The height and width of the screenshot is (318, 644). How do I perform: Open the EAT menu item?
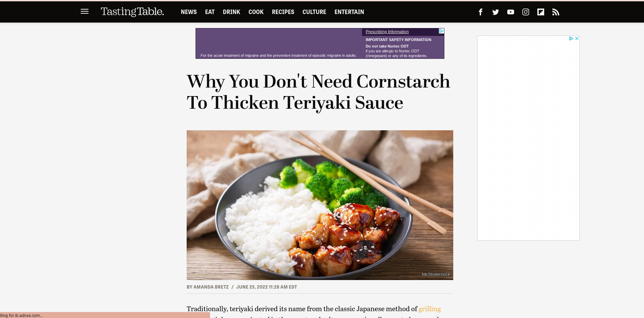pyautogui.click(x=210, y=12)
